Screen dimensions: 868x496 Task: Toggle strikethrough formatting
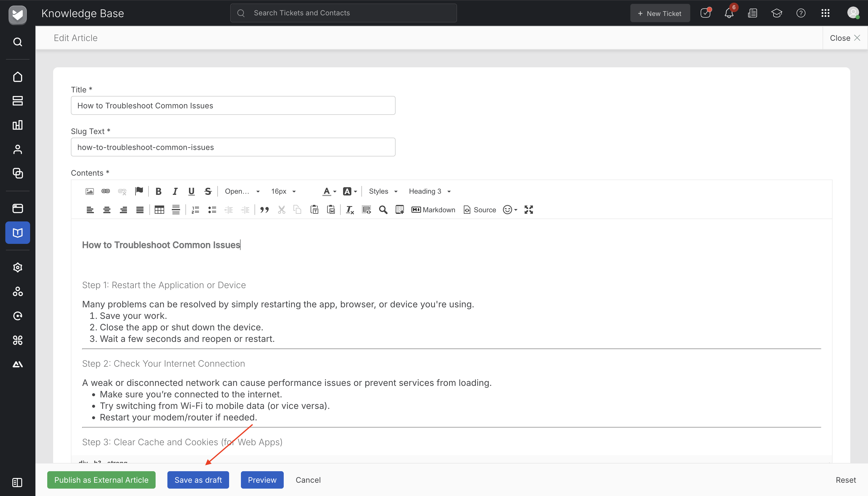[208, 191]
